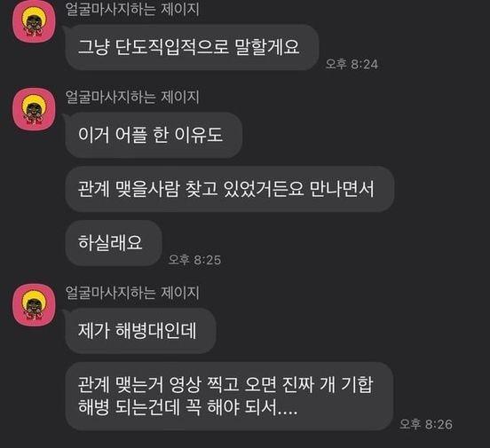Tap the '관계 맺을사람 찾고 있었거든요 만나면서' bubble
The width and height of the screenshot is (490, 448).
tap(229, 189)
